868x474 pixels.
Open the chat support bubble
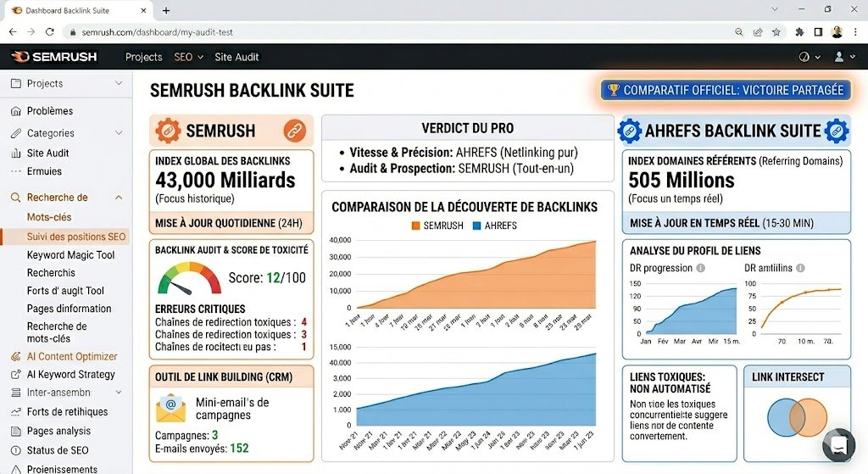839,444
